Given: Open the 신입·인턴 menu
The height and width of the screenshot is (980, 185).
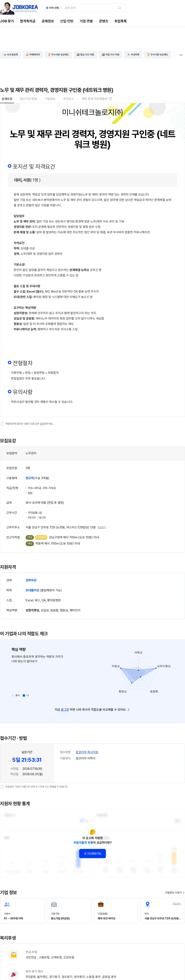Looking at the screenshot, I should click(x=67, y=21).
